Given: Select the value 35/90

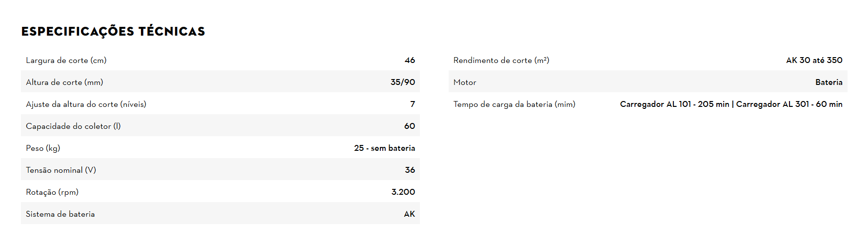Looking at the screenshot, I should click(402, 82).
